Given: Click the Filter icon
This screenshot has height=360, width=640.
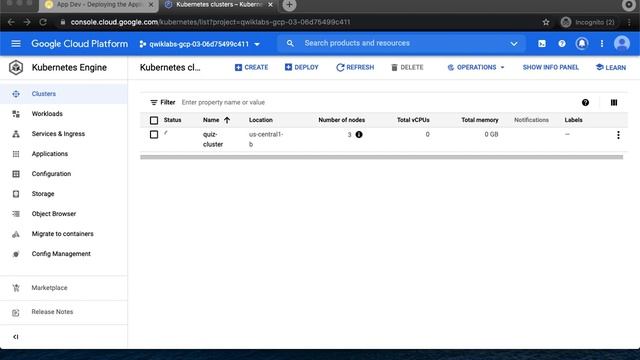Looking at the screenshot, I should (x=153, y=102).
